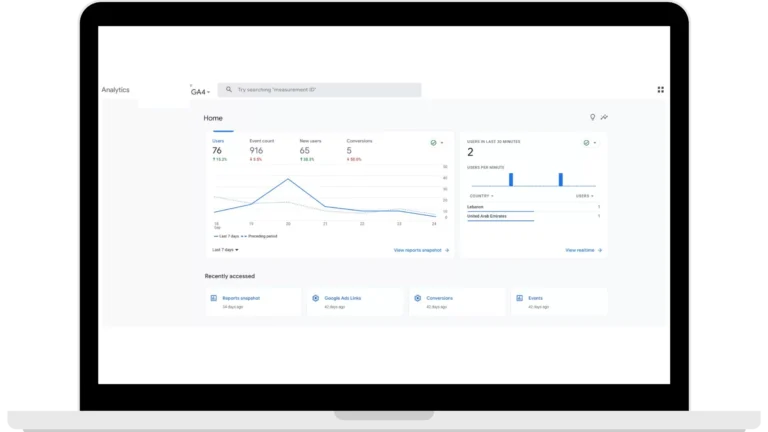This screenshot has width=768, height=432.
Task: Expand dropdown arrow beside Users card check icon
Action: [x=442, y=143]
